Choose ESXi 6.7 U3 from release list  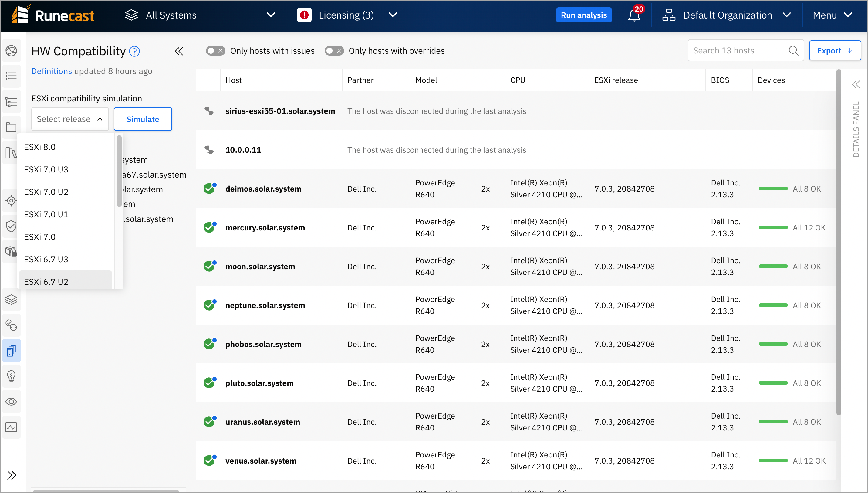click(x=66, y=259)
